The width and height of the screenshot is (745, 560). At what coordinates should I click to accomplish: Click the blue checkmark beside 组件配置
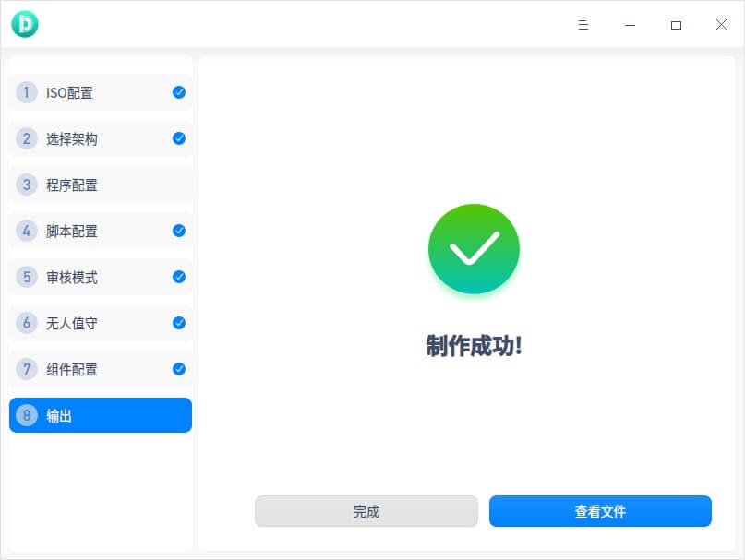click(x=179, y=369)
